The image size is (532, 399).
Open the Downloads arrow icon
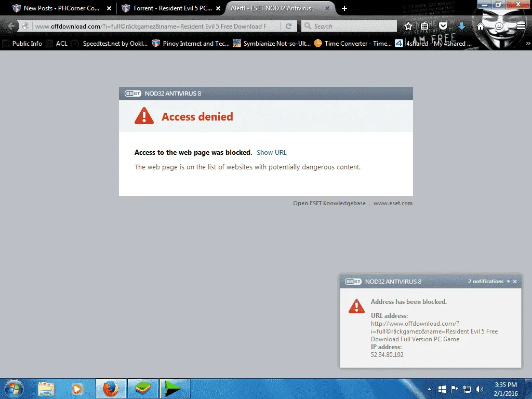pyautogui.click(x=462, y=26)
